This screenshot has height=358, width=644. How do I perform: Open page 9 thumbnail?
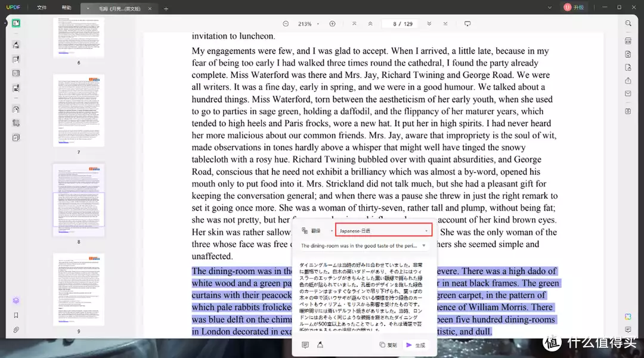click(79, 289)
